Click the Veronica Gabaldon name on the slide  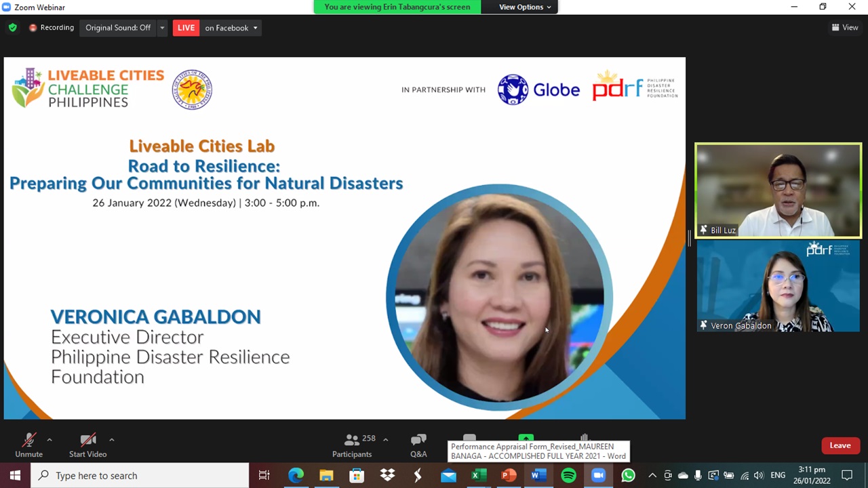(155, 317)
